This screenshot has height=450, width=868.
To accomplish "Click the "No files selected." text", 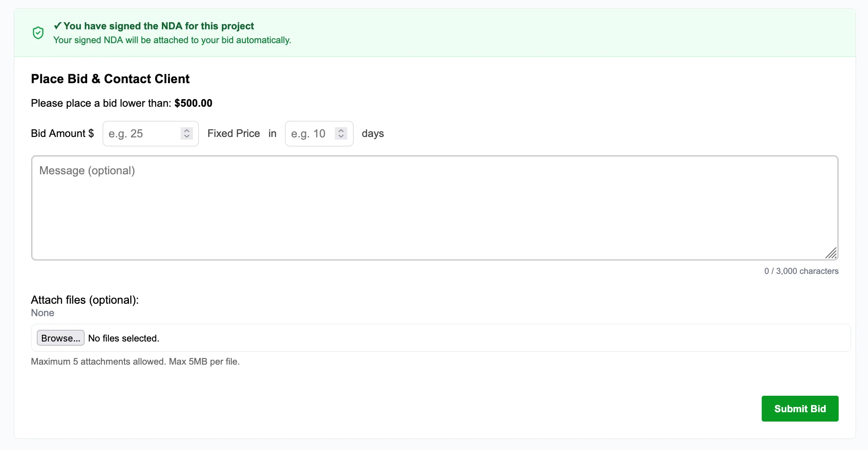I will [x=124, y=338].
